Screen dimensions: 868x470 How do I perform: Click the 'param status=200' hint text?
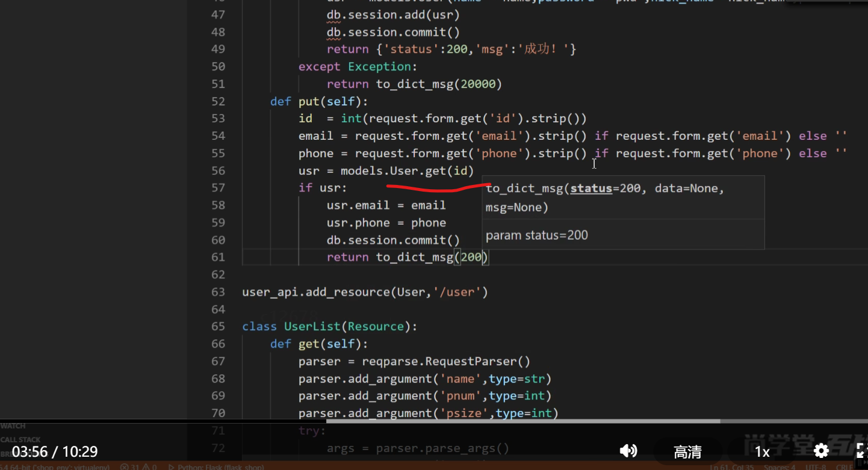537,235
